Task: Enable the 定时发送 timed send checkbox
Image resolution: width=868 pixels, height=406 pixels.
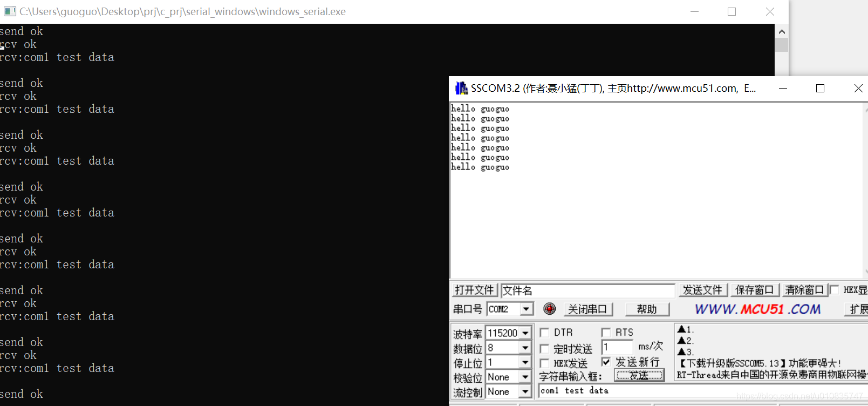Action: click(545, 349)
